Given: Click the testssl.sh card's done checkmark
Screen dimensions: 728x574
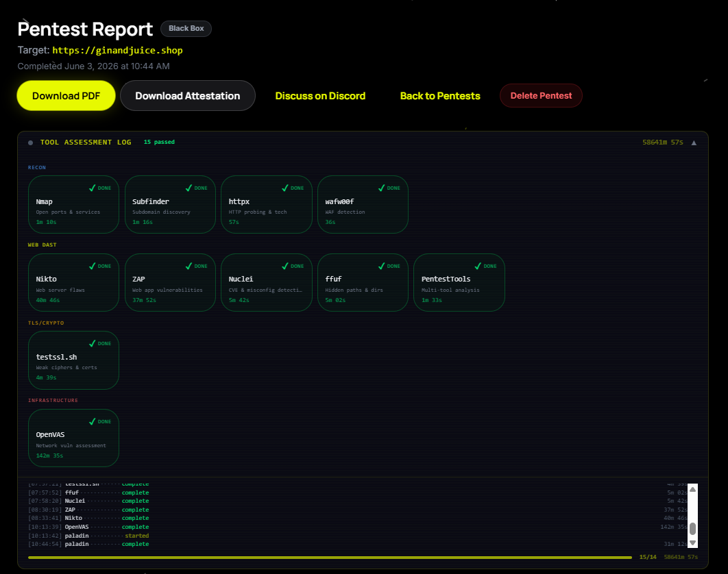Looking at the screenshot, I should 92,343.
